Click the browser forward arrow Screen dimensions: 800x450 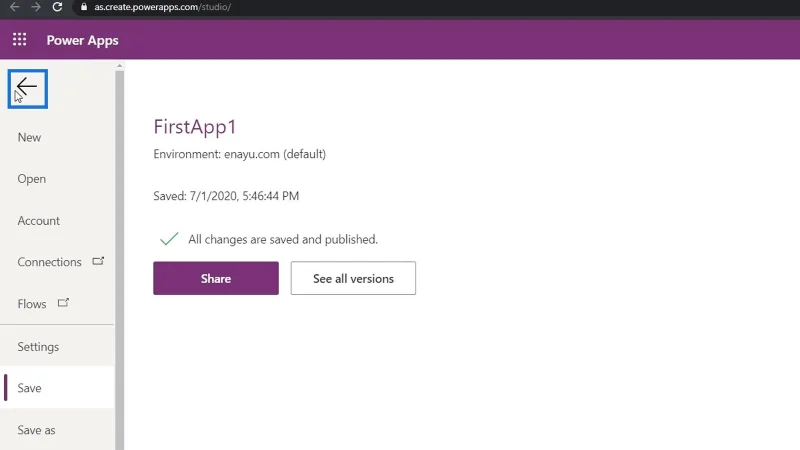(x=36, y=7)
